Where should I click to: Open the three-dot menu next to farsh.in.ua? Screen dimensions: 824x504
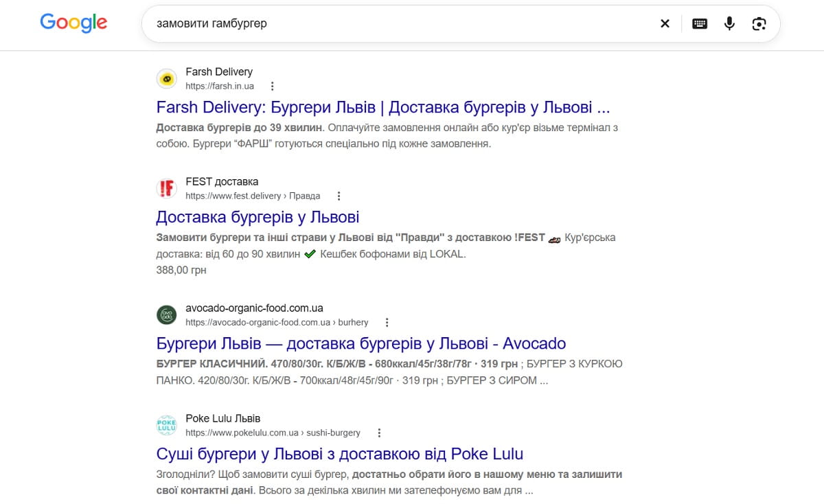[273, 86]
